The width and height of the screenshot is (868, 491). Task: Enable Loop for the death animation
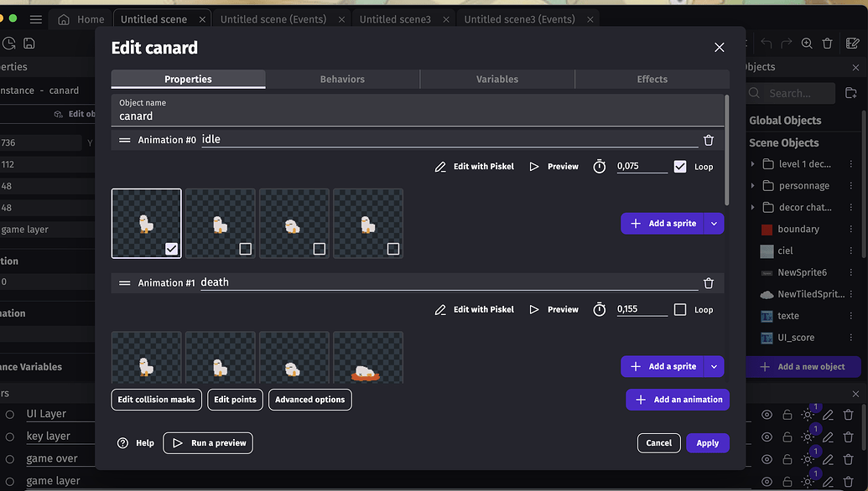point(680,310)
